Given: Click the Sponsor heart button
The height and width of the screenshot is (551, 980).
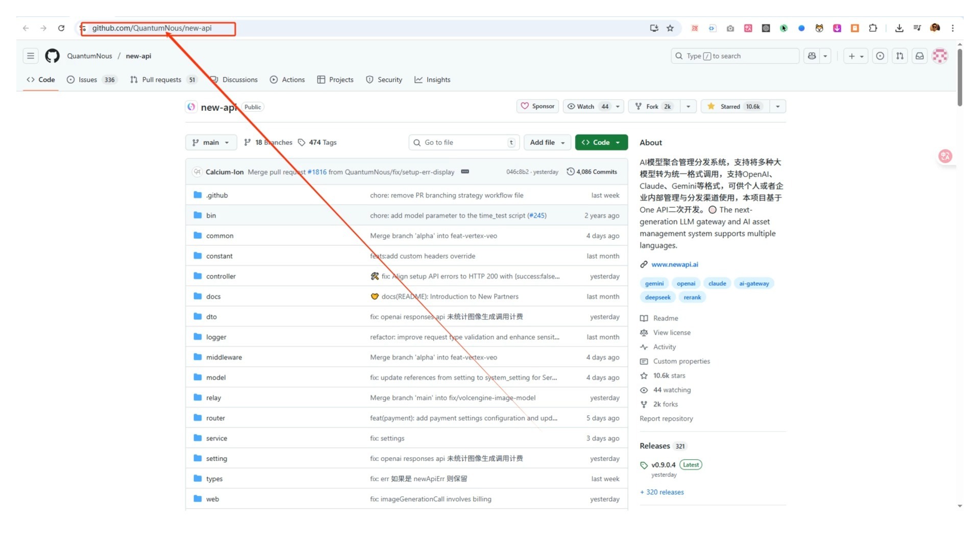Looking at the screenshot, I should [x=537, y=106].
